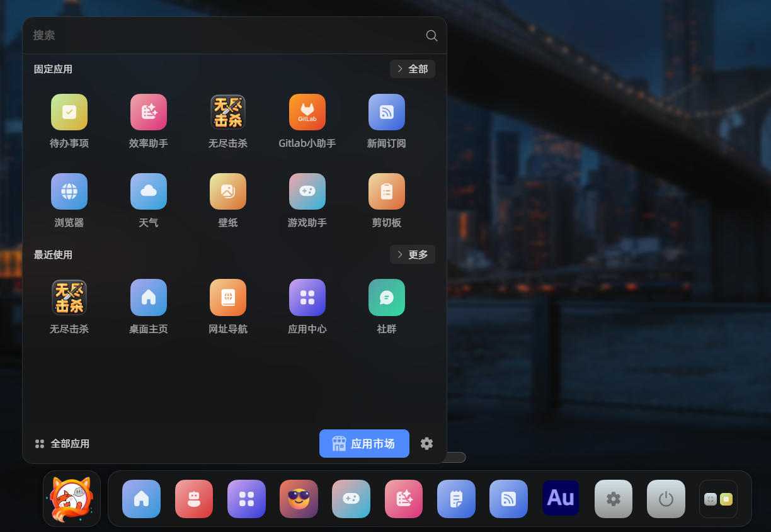The width and height of the screenshot is (771, 532).
Task: Show 全部应用 all applications list
Action: point(62,444)
